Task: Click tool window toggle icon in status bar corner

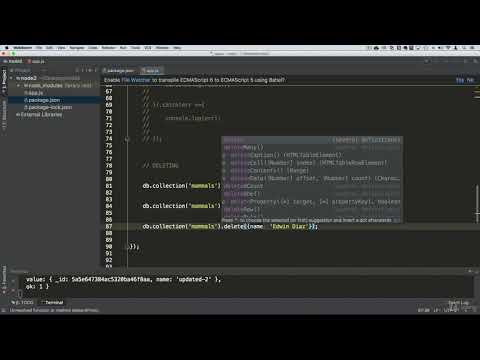Action: pyautogui.click(x=3, y=310)
